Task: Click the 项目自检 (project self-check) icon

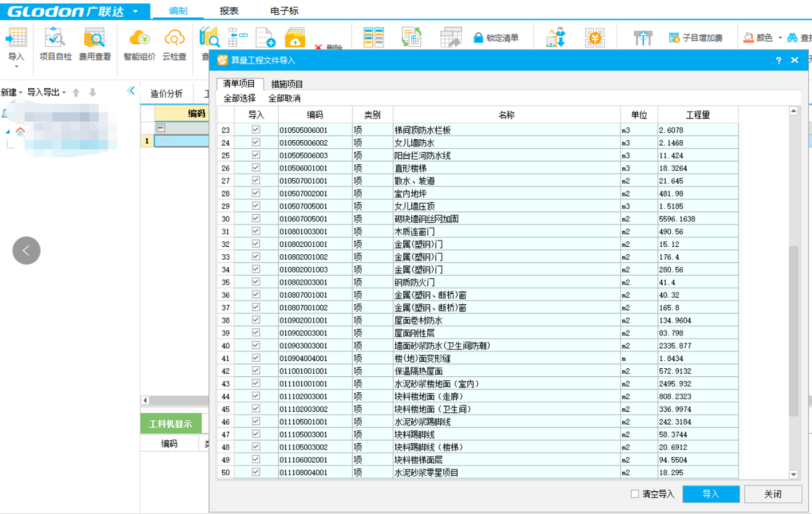Action: coord(55,39)
